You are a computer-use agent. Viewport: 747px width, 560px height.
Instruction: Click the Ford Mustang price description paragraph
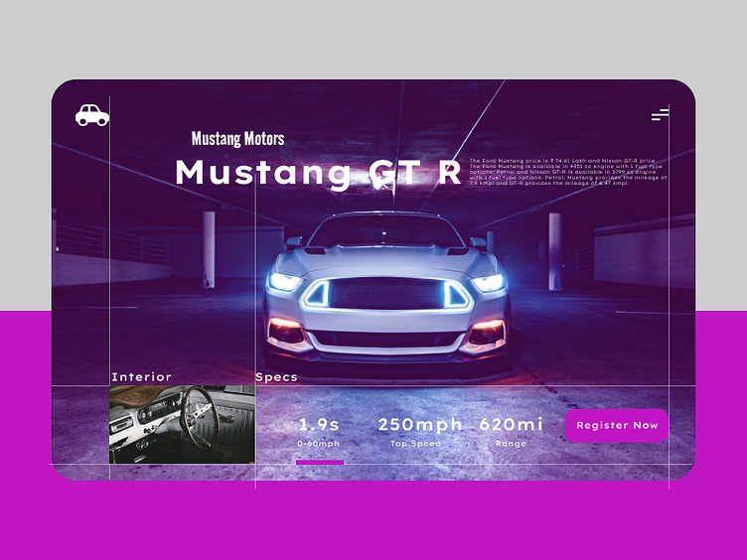(568, 172)
